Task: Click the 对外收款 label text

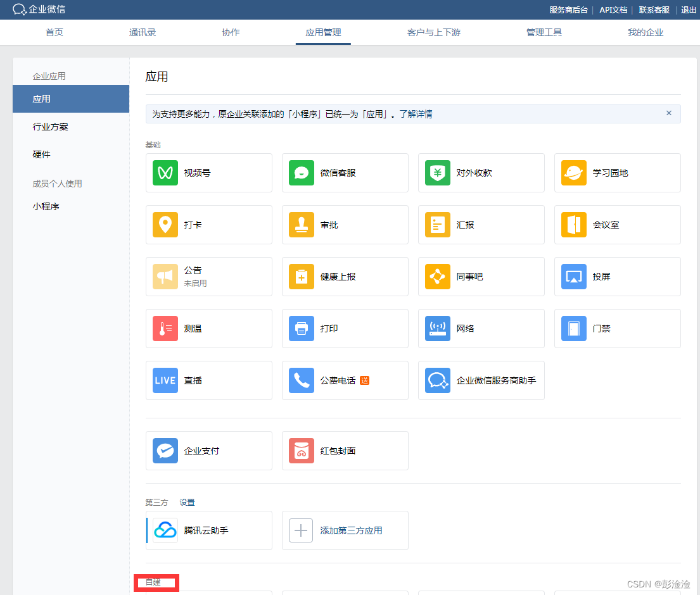Action: (474, 173)
